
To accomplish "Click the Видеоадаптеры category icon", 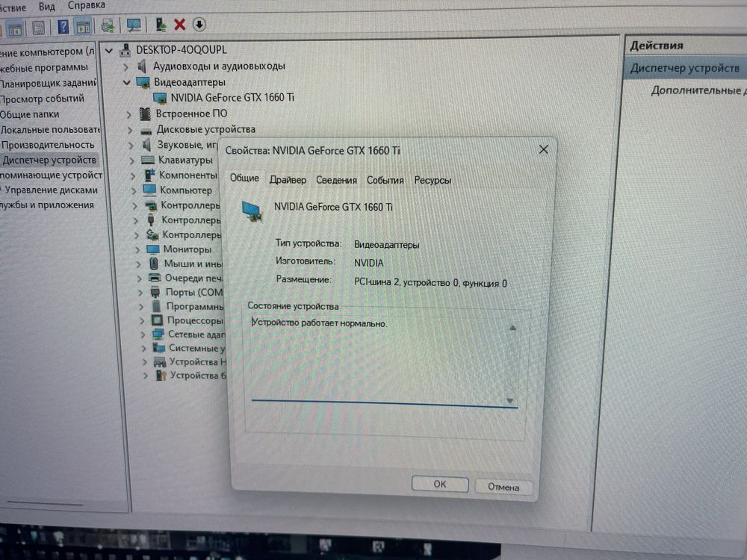I will [143, 82].
